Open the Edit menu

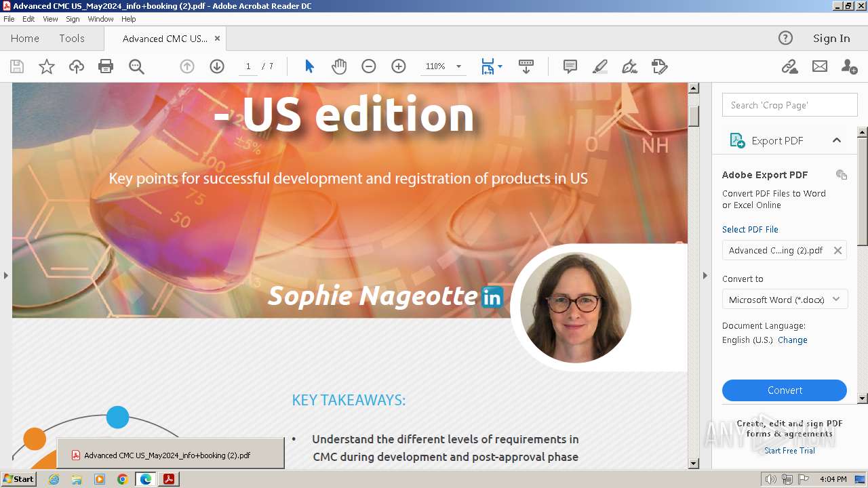28,19
